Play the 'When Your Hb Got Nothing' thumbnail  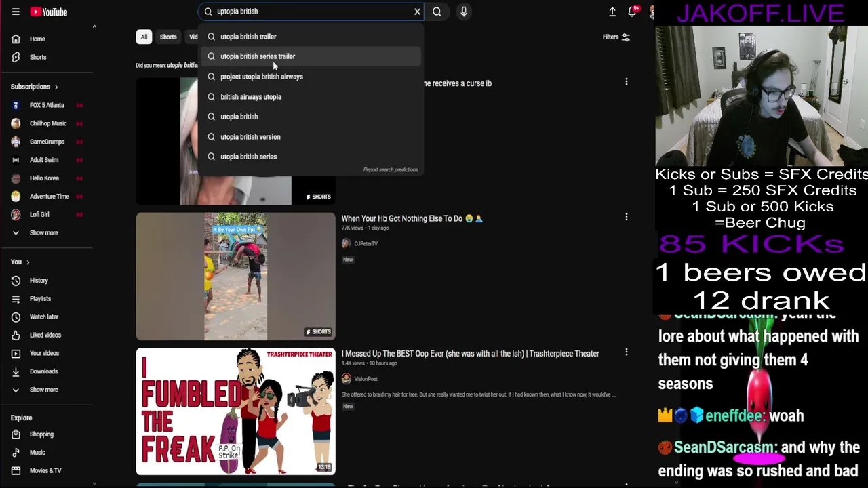[x=235, y=277]
